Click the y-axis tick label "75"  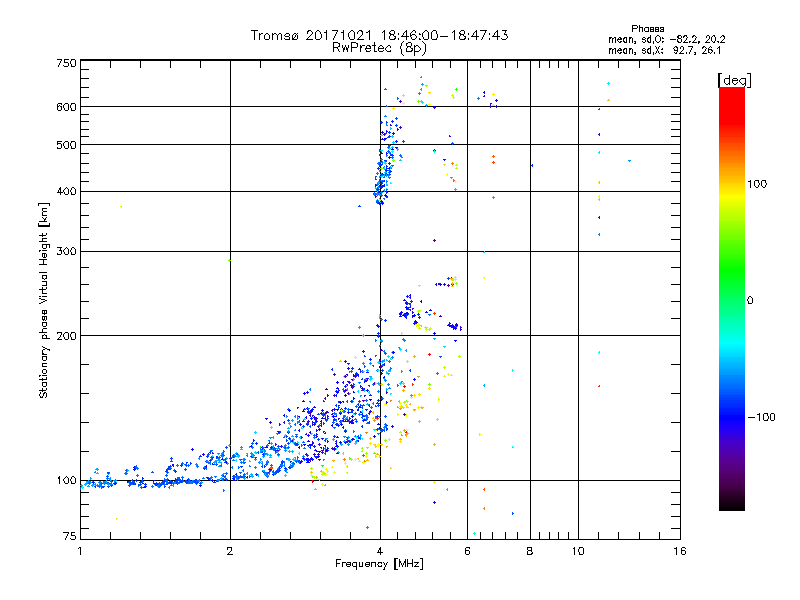(x=70, y=536)
